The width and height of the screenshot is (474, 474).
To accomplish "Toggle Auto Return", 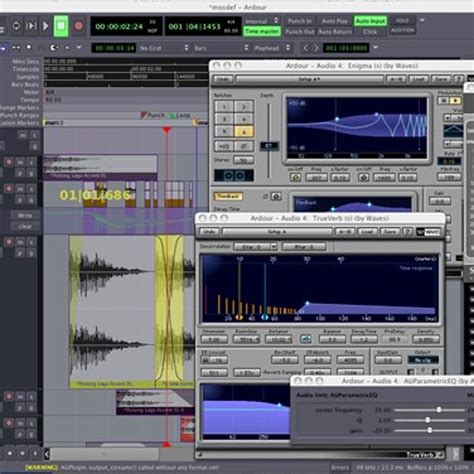I will click(x=335, y=32).
